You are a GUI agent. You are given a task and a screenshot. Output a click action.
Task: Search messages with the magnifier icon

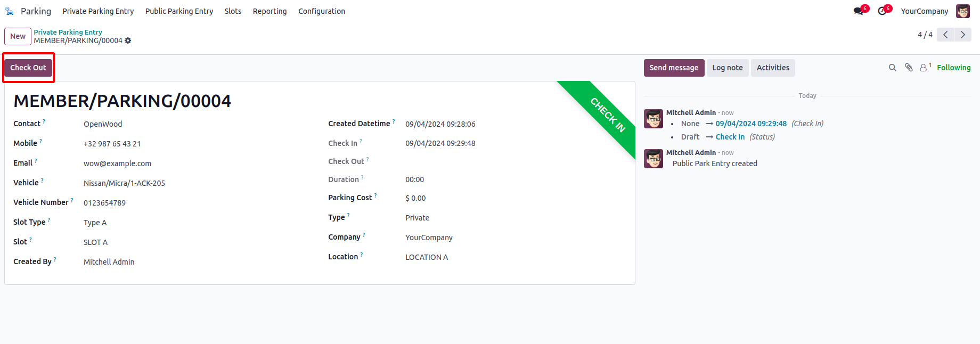[x=893, y=68]
